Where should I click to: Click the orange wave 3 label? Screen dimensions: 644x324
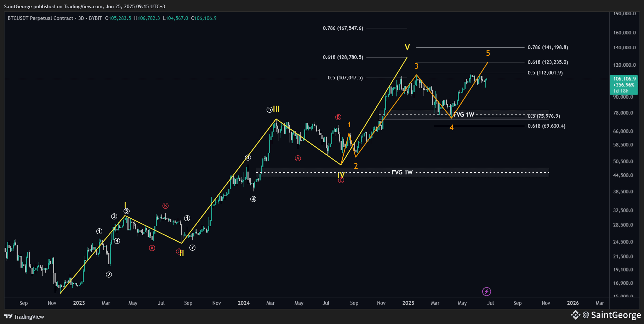[x=416, y=66]
